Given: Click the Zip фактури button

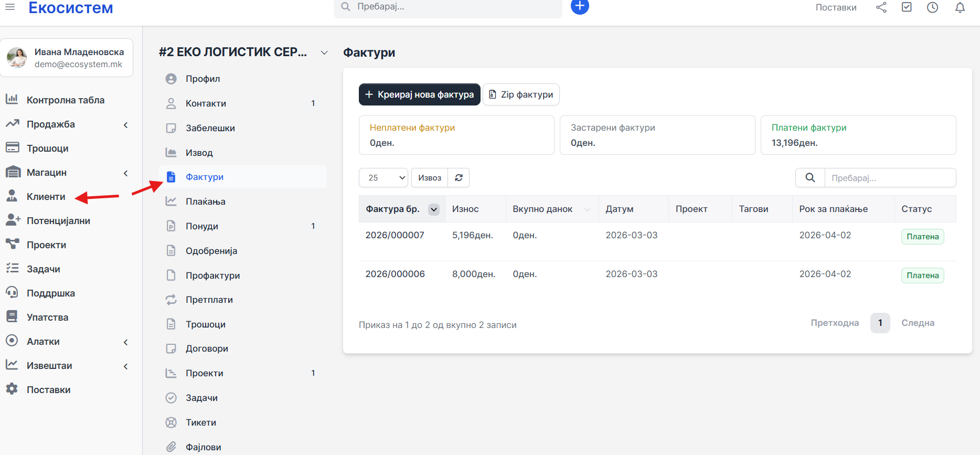Looking at the screenshot, I should tap(521, 94).
